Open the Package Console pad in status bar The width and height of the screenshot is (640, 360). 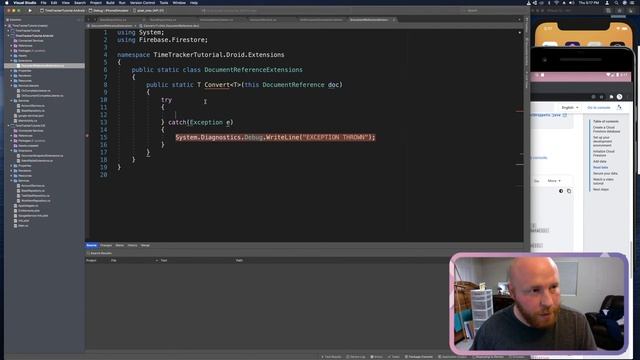click(x=419, y=357)
